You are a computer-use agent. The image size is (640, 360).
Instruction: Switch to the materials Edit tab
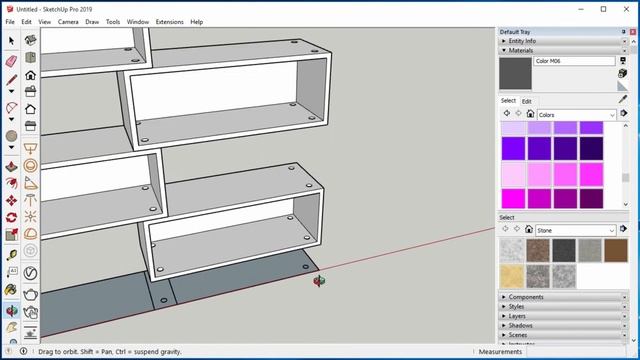click(x=527, y=101)
